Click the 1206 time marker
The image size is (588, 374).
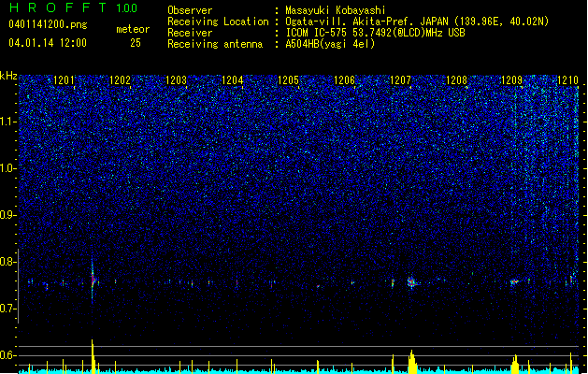click(344, 80)
